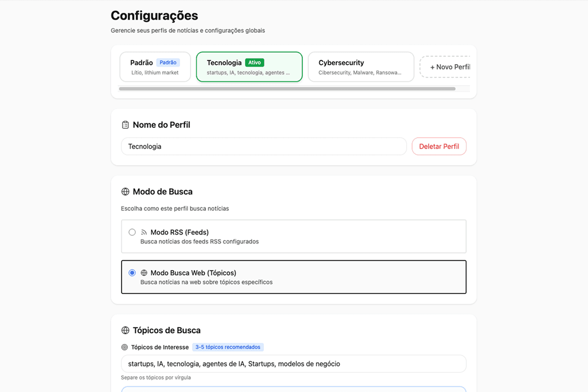Click the topics field listing startups and IA
This screenshot has width=588, height=392.
pyautogui.click(x=293, y=364)
